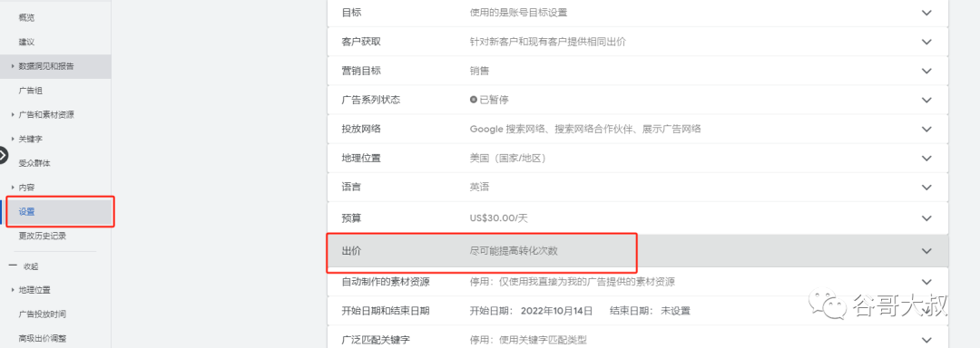Click the 出价 row label
The height and width of the screenshot is (348, 980).
(x=351, y=251)
